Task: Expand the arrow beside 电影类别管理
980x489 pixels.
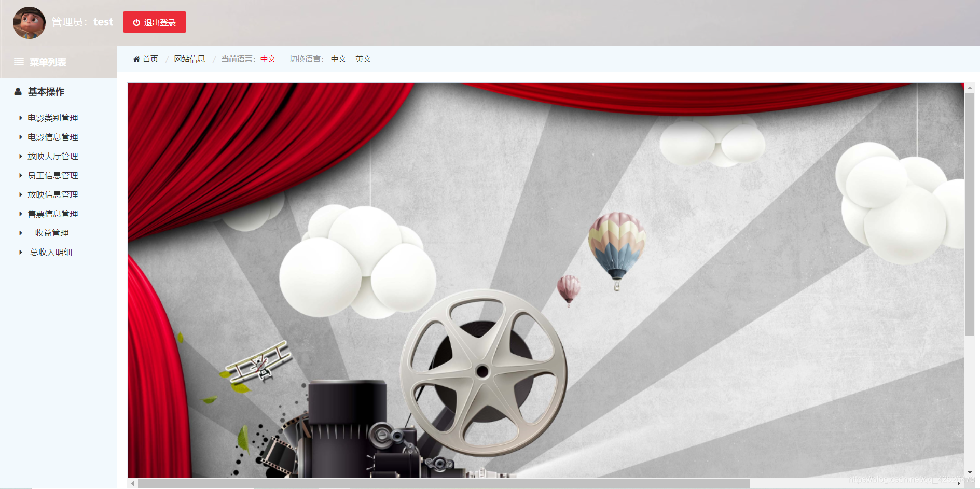Action: pyautogui.click(x=21, y=118)
